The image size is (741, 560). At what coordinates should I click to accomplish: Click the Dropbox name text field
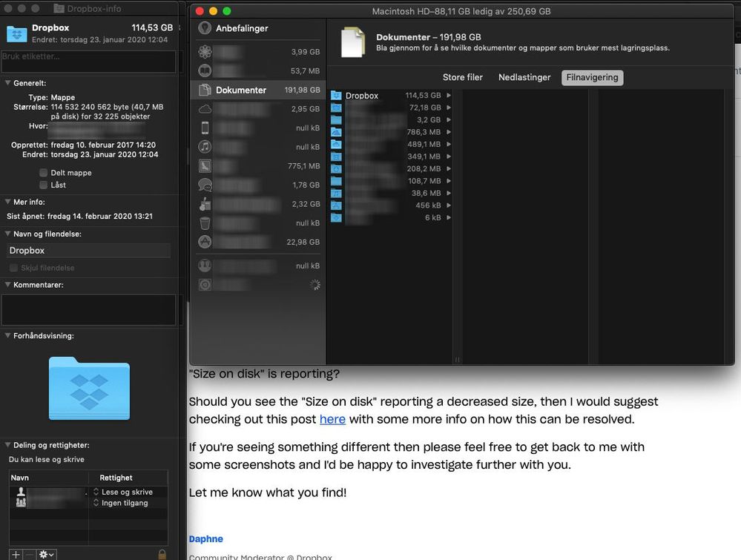coord(88,251)
